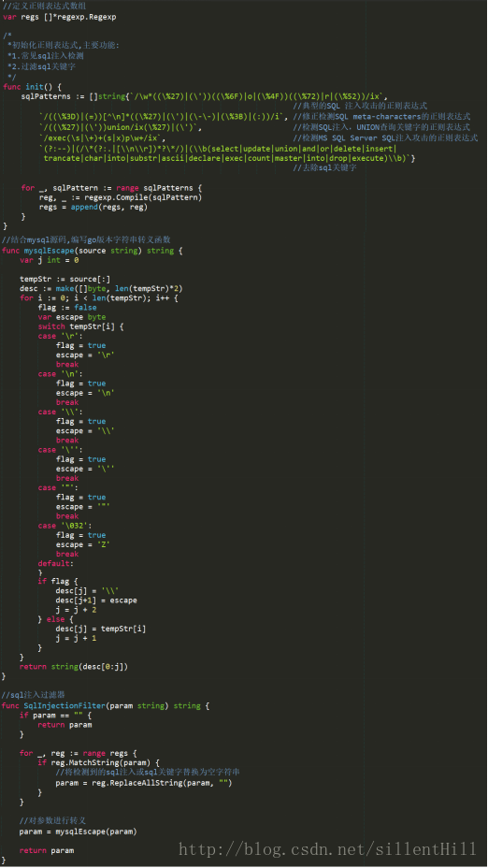Click the line 'desc[j] = tempStr[i]'
The width and height of the screenshot is (488, 868).
click(x=101, y=629)
